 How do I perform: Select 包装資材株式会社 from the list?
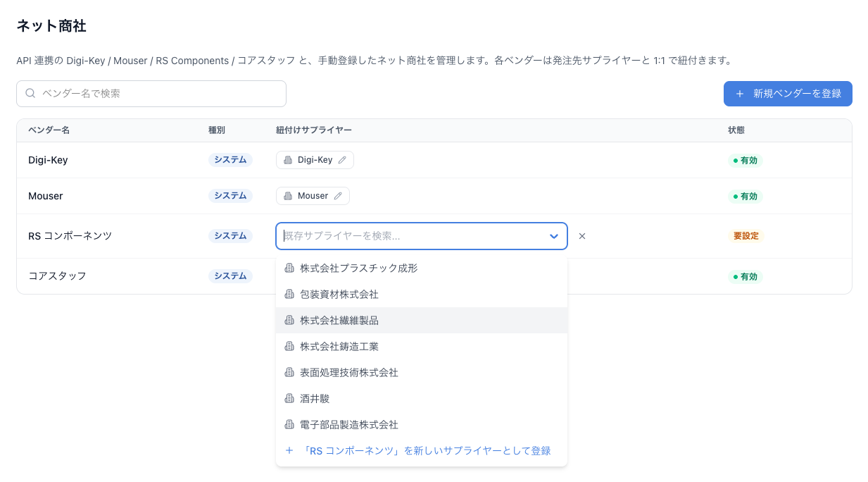click(422, 295)
